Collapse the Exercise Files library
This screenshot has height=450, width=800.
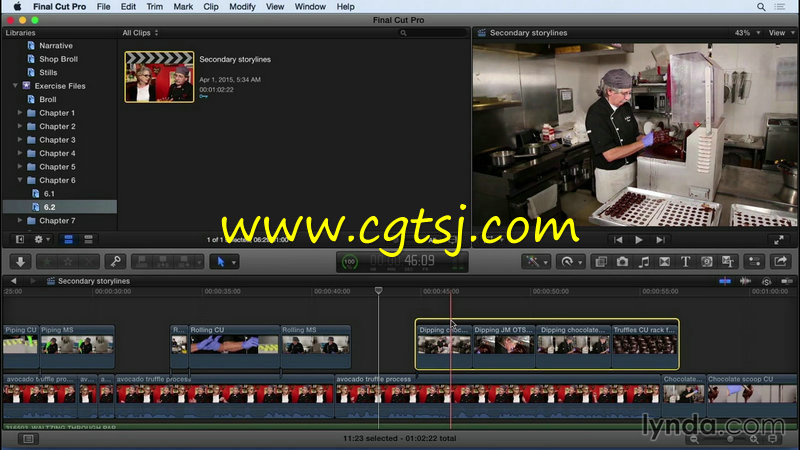point(15,86)
